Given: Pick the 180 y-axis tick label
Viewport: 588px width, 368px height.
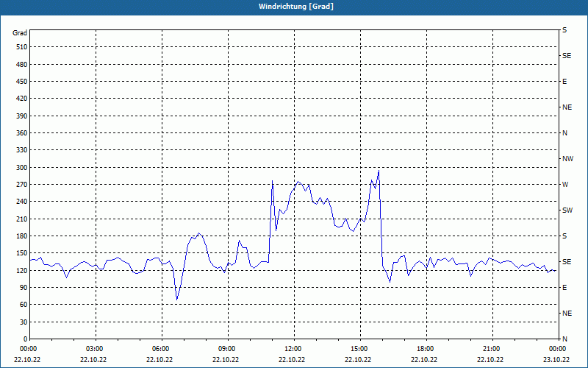Looking at the screenshot, I should tap(22, 236).
